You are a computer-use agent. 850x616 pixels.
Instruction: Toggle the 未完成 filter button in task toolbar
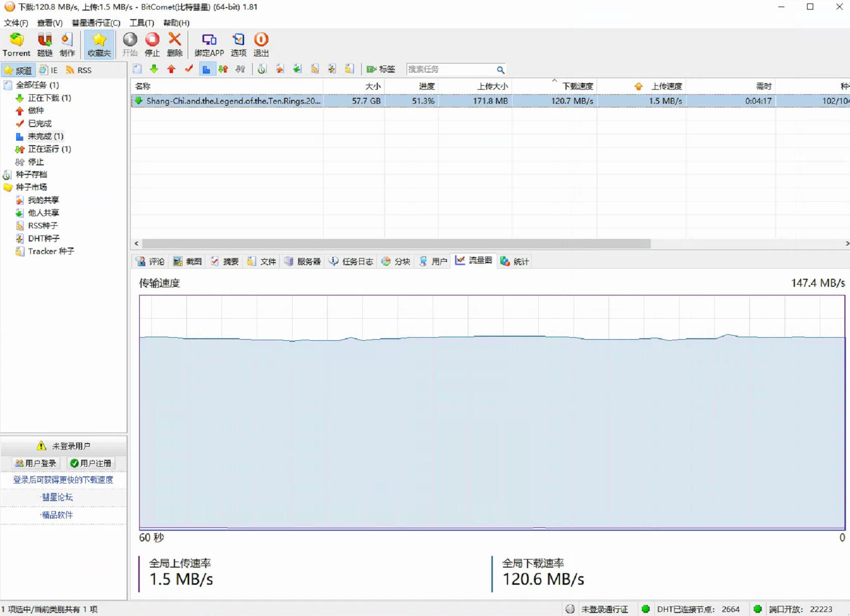206,70
